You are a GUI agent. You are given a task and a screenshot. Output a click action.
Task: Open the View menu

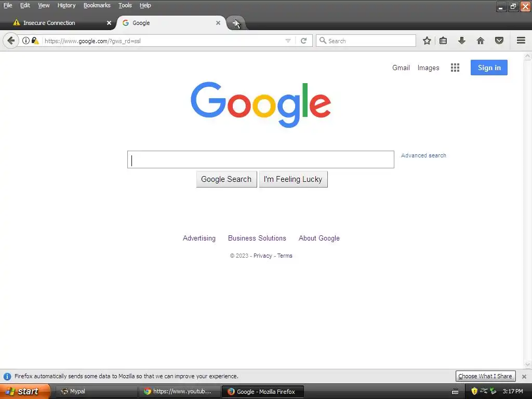pyautogui.click(x=44, y=5)
